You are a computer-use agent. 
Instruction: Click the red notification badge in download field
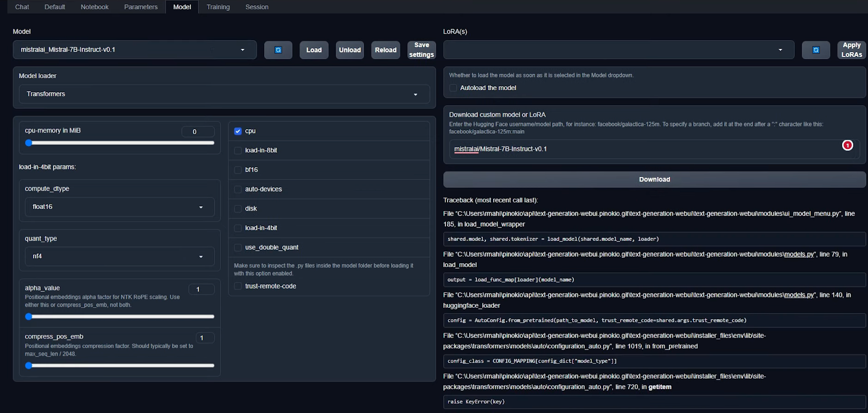click(847, 145)
